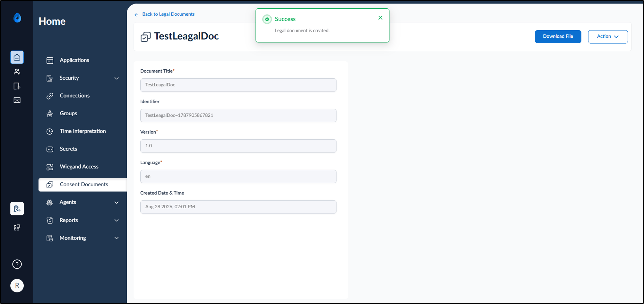Open the device wifi icon in rail
This screenshot has height=304, width=644.
[17, 86]
